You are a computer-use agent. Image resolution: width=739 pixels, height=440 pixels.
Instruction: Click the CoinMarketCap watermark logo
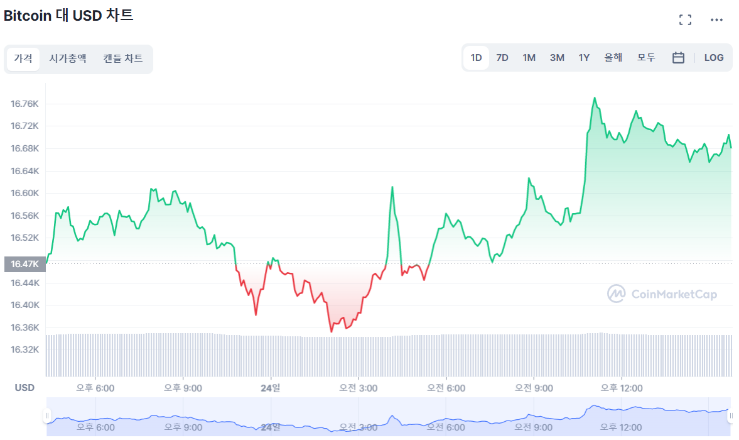(x=662, y=294)
